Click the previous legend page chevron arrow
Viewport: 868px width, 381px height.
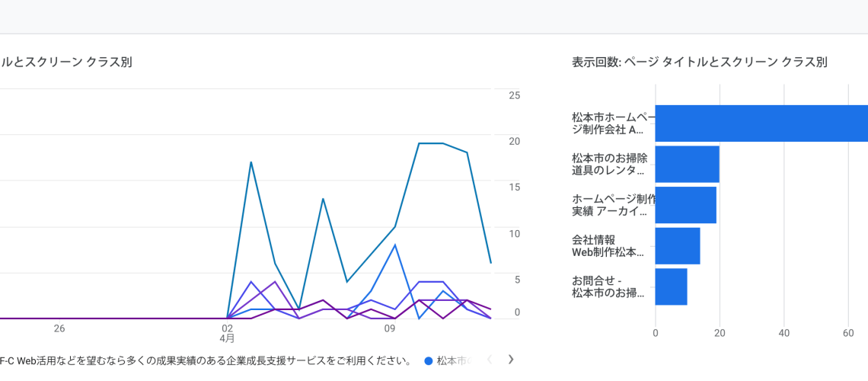[x=490, y=360]
